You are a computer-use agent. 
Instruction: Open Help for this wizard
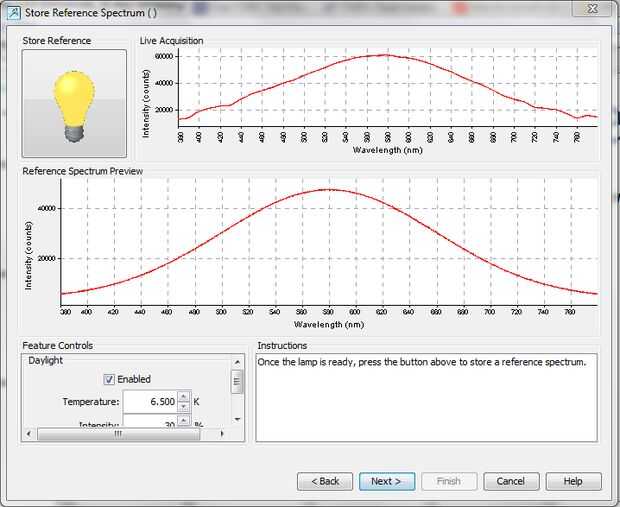(x=573, y=481)
